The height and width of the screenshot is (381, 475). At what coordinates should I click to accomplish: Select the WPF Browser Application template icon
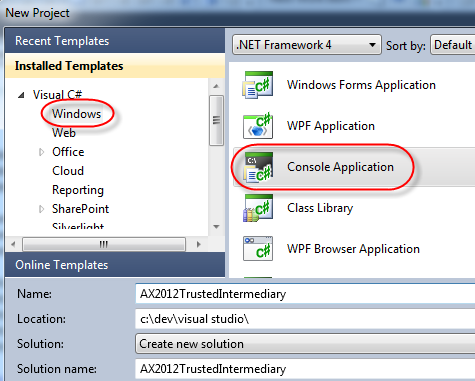click(258, 249)
